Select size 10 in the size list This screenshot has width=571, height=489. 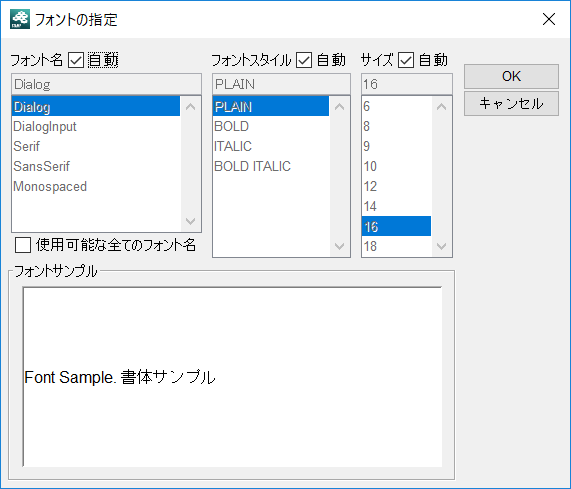point(397,166)
